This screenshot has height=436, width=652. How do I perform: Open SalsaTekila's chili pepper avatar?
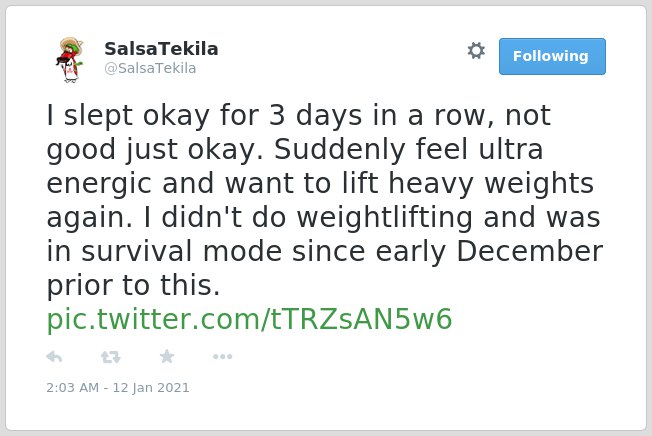click(70, 60)
